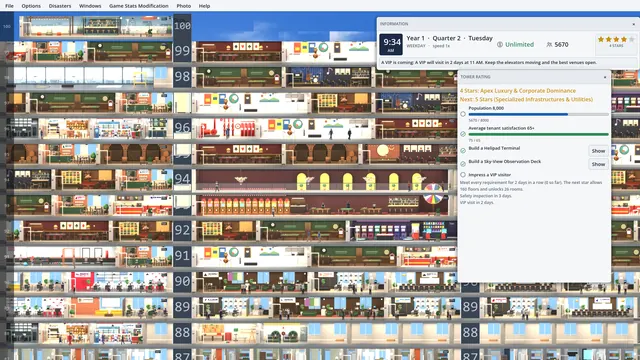Expand the Windows menu

(x=90, y=6)
